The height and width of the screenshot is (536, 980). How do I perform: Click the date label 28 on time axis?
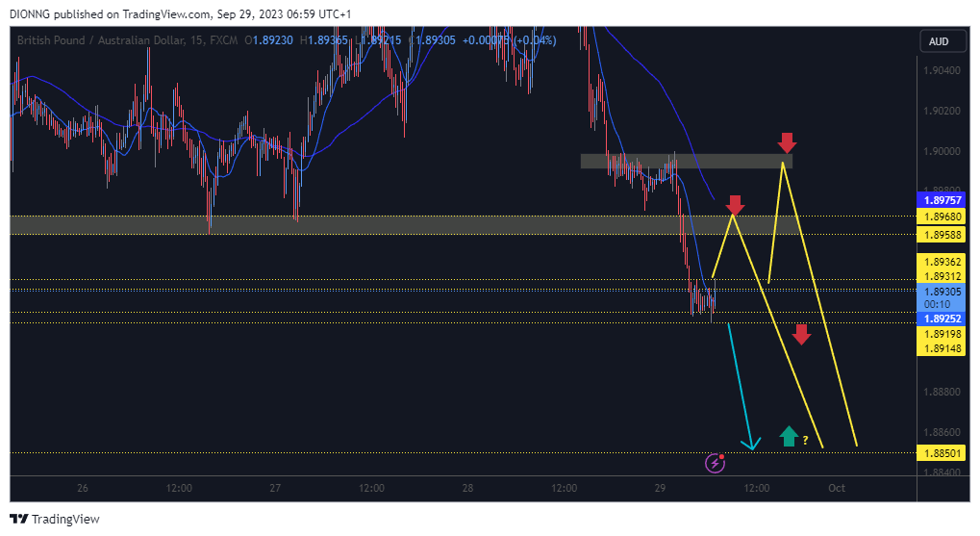467,488
